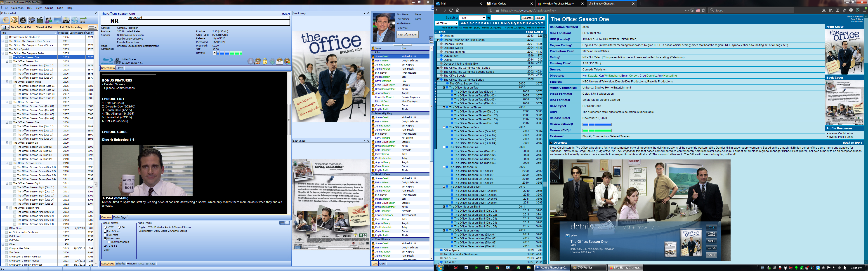
Task: Click the Clear button on the web page
Action: 540,18
